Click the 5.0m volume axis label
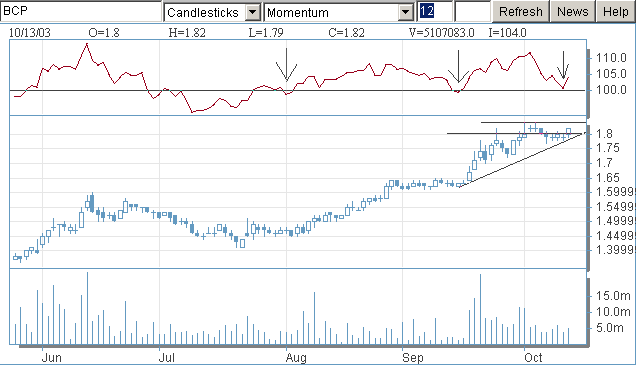Image resolution: width=636 pixels, height=365 pixels. click(610, 328)
